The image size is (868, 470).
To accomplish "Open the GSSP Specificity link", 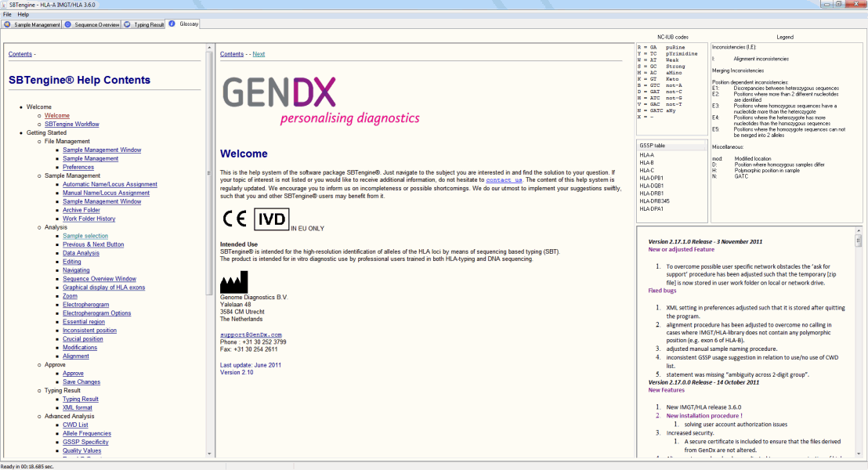I will coord(85,443).
